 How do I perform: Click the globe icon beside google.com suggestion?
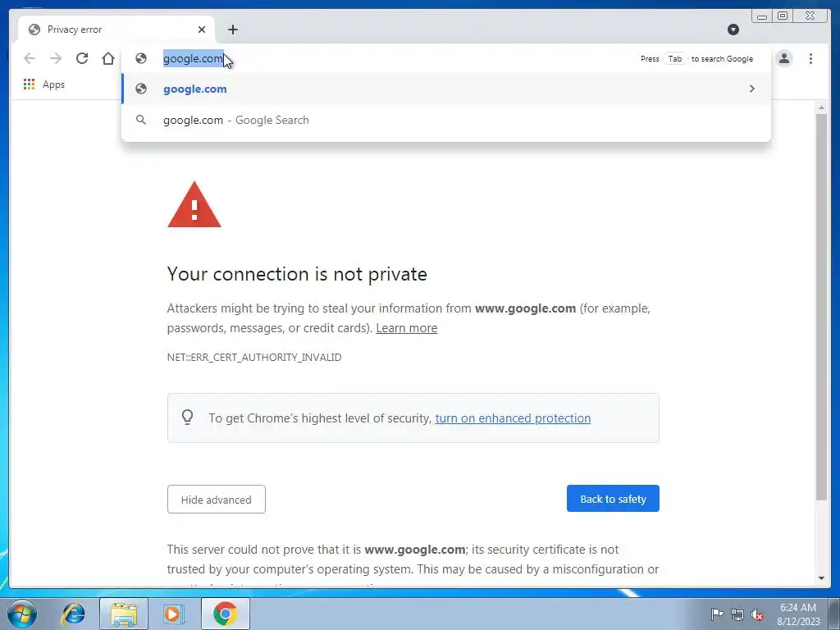click(141, 89)
